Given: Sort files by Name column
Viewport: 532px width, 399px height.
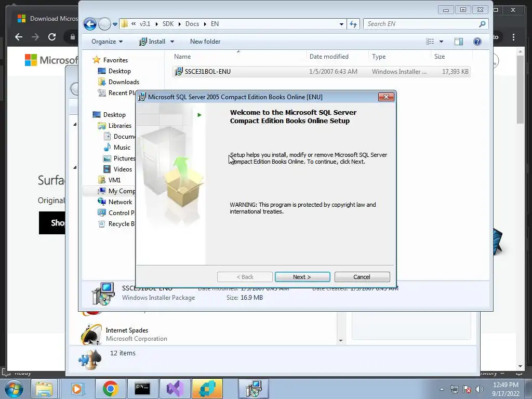Looking at the screenshot, I should coord(239,57).
